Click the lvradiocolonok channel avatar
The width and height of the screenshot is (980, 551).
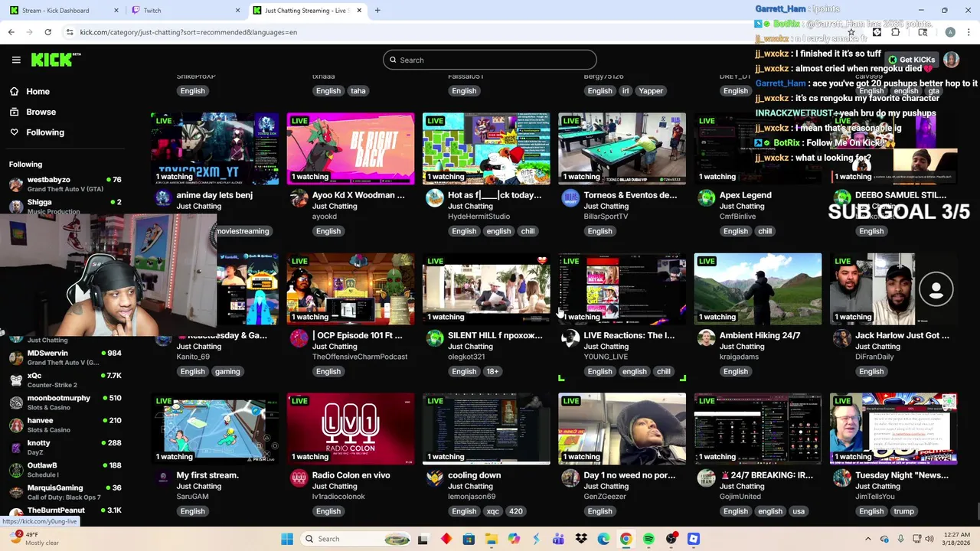pos(299,478)
